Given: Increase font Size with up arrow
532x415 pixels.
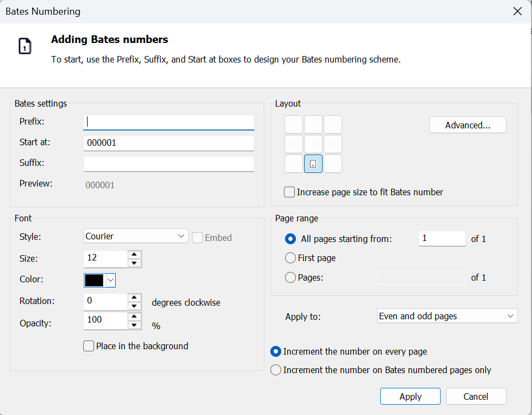Looking at the screenshot, I should (x=134, y=255).
